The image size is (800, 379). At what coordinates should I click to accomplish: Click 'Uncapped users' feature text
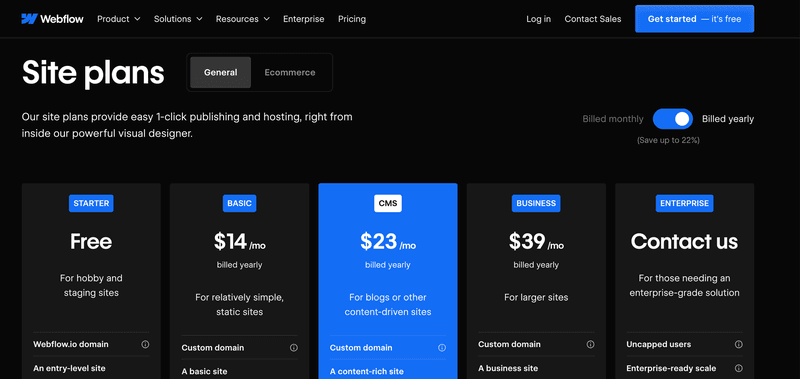coord(659,344)
